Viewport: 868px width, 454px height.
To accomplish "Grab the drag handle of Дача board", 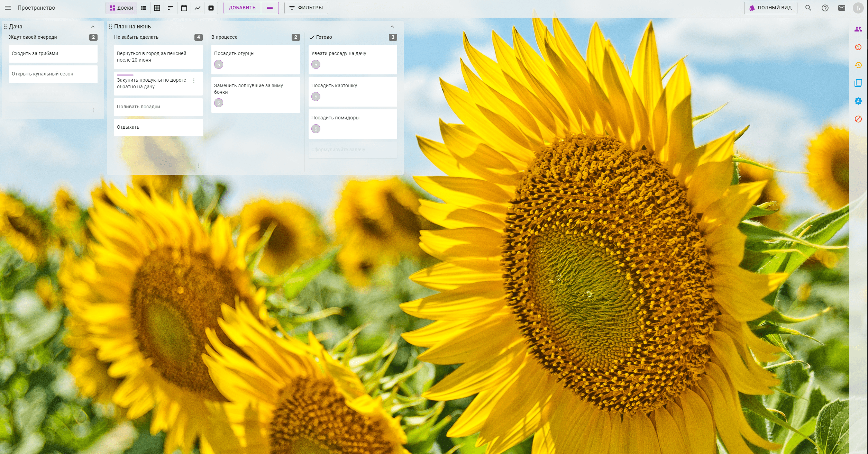I will click(x=5, y=27).
